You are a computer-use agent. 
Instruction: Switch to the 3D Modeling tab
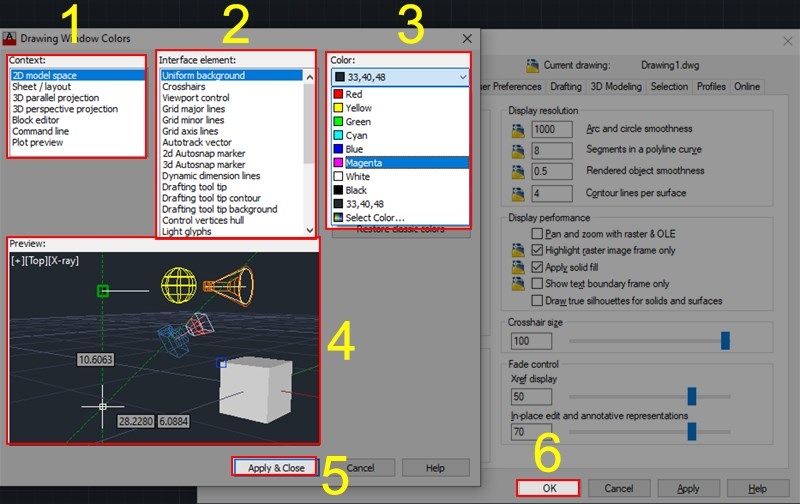(x=616, y=87)
